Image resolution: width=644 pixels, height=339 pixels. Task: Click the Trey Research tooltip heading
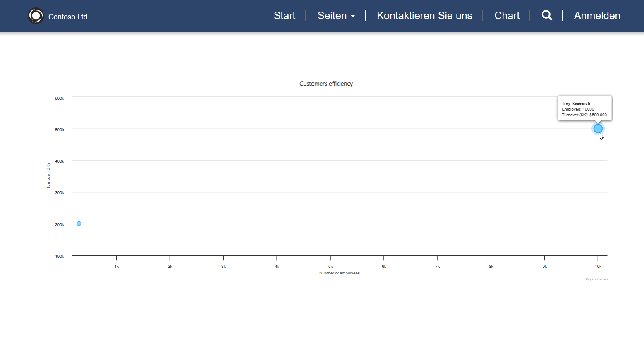point(576,103)
